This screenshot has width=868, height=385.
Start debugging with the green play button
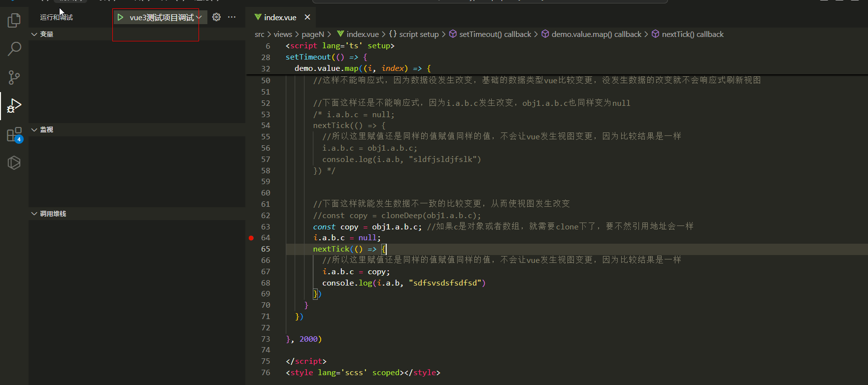120,17
